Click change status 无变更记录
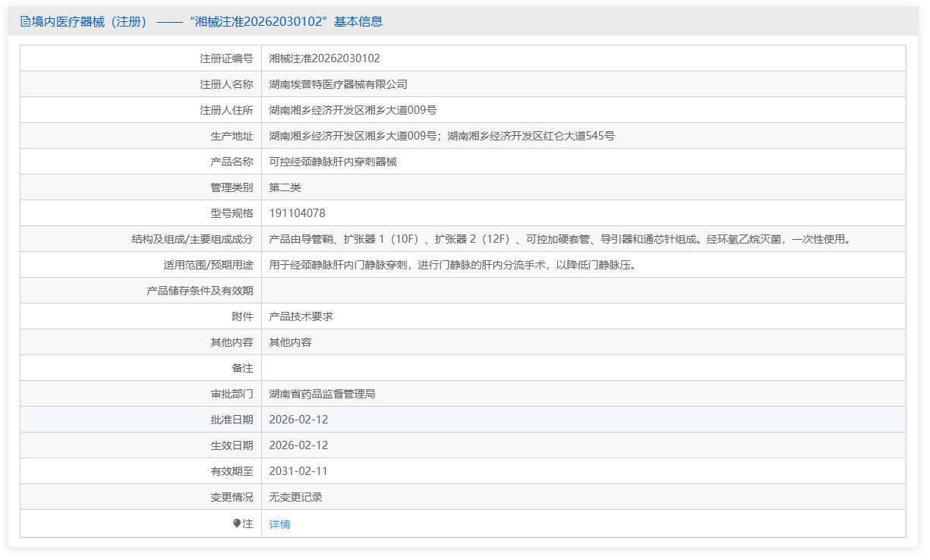930x560 pixels. [295, 497]
